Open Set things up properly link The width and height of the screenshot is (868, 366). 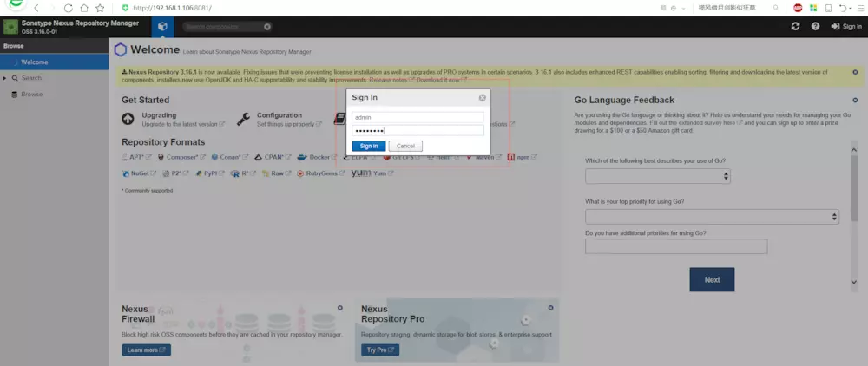coord(289,124)
